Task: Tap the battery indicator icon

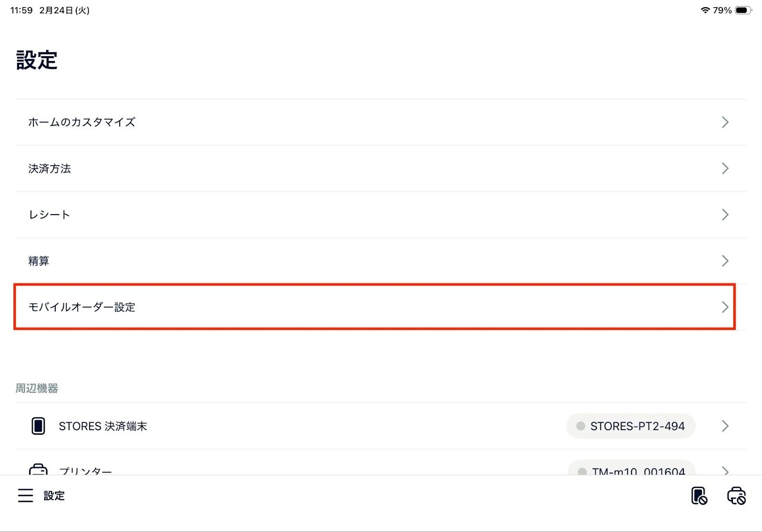Action: tap(742, 10)
